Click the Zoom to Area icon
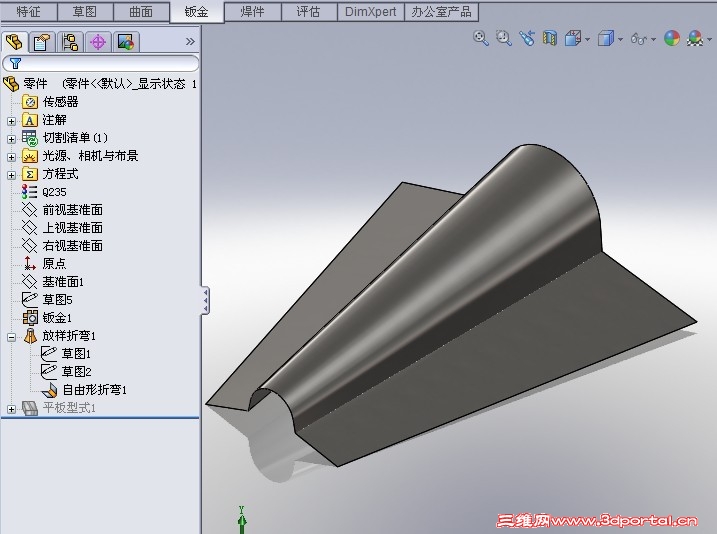Screen dimensions: 717x534 [x=504, y=38]
